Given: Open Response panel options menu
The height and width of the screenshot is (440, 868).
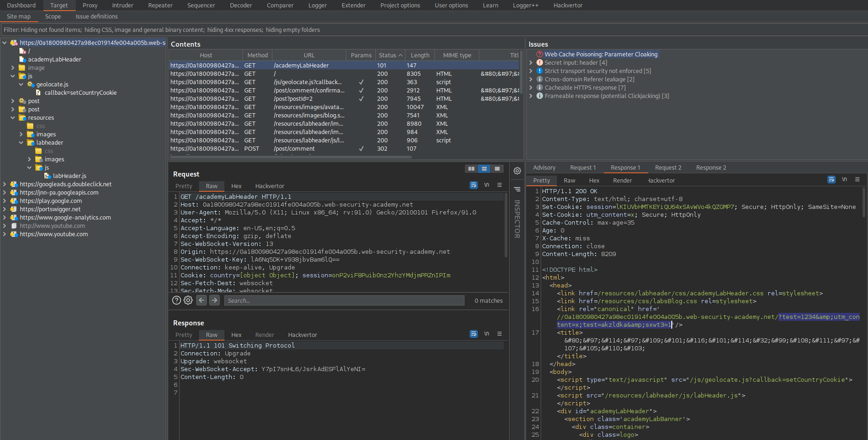Looking at the screenshot, I should [x=499, y=334].
